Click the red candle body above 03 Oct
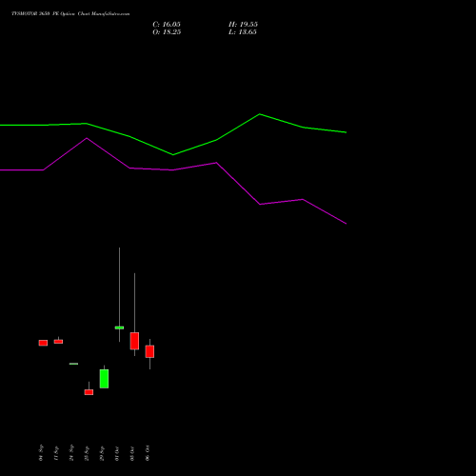The height and width of the screenshot is (476, 476). click(x=134, y=341)
